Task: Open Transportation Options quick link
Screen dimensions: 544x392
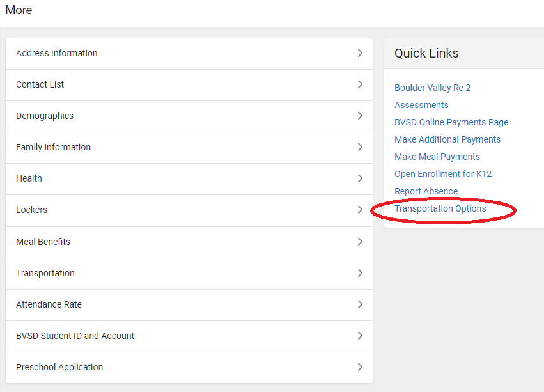Action: click(440, 208)
